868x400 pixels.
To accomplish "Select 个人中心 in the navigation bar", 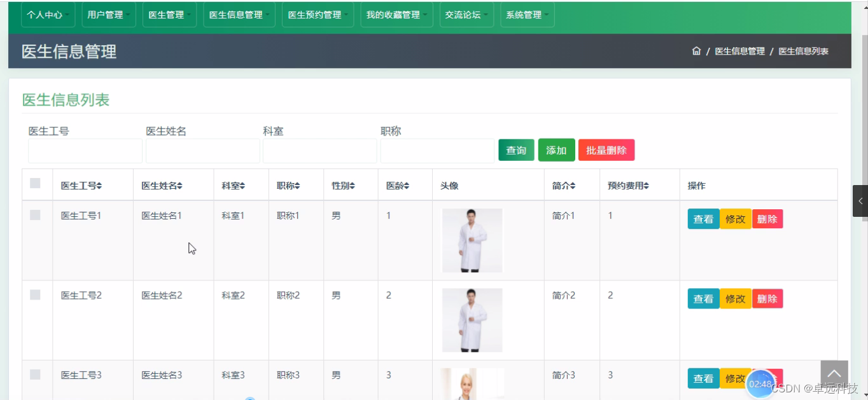I will tap(48, 14).
